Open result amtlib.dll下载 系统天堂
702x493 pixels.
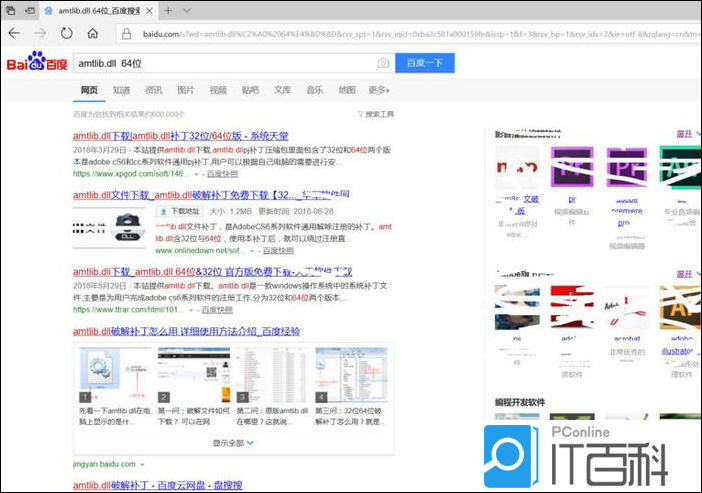point(180,136)
